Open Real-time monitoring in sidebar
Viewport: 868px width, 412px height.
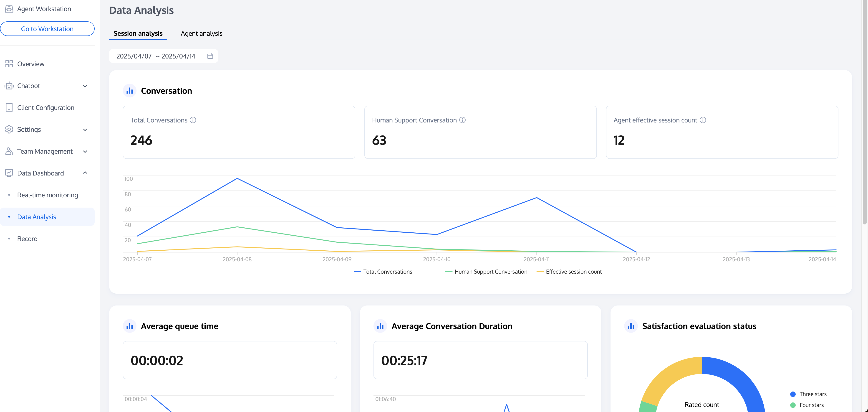(48, 195)
